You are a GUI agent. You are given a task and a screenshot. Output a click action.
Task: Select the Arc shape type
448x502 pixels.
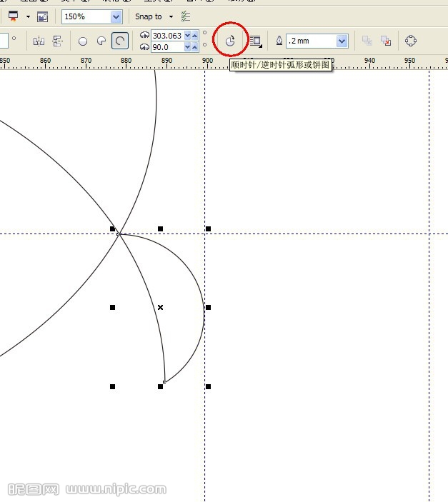pyautogui.click(x=120, y=41)
